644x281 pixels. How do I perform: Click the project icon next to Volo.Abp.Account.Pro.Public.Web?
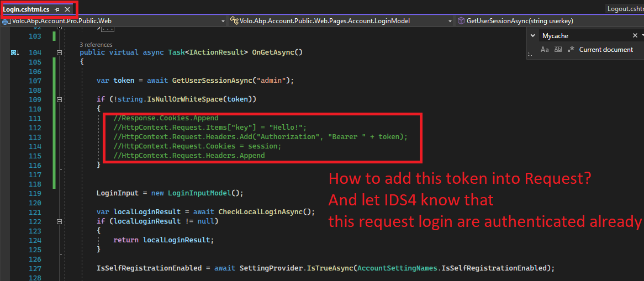coord(6,21)
